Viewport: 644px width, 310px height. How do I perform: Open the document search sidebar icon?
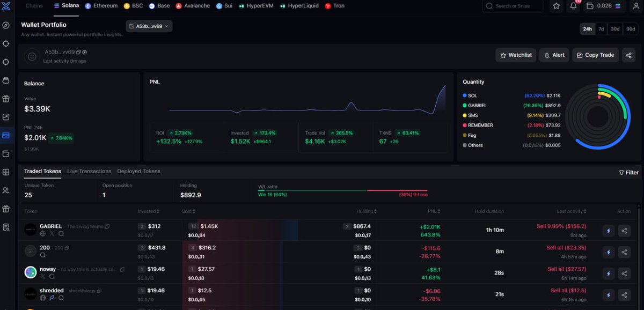pyautogui.click(x=6, y=227)
